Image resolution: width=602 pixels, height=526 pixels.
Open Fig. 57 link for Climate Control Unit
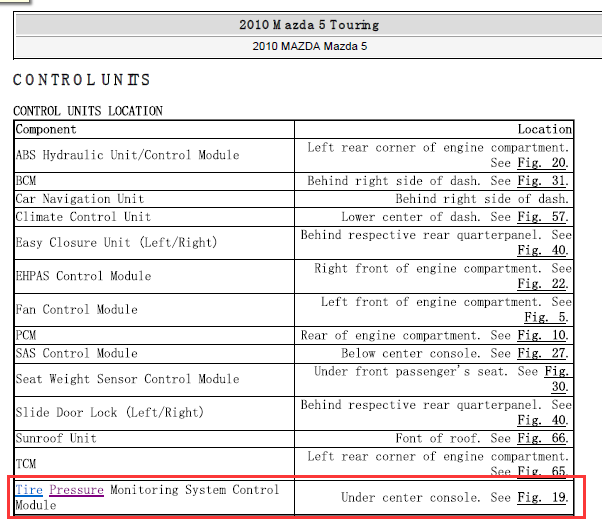pyautogui.click(x=542, y=217)
